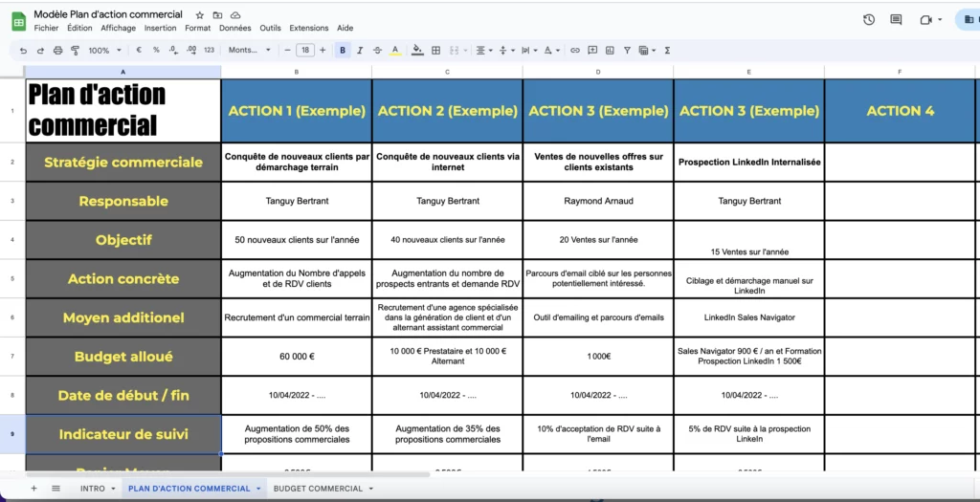The width and height of the screenshot is (980, 502).
Task: Rename the document title Modèle Plan d'action commercial
Action: point(108,14)
